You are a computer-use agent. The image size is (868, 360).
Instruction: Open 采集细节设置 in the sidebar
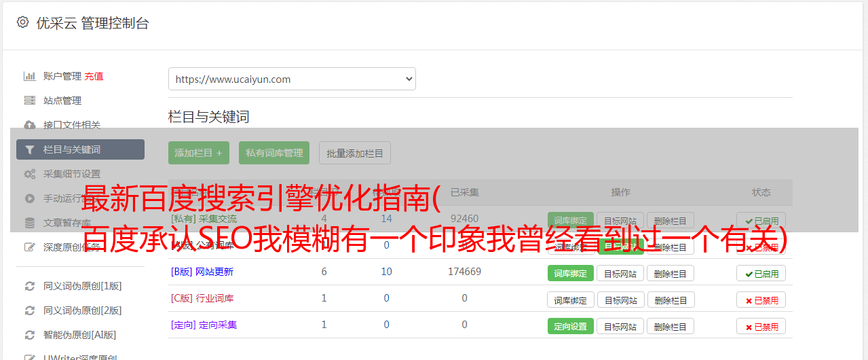72,174
